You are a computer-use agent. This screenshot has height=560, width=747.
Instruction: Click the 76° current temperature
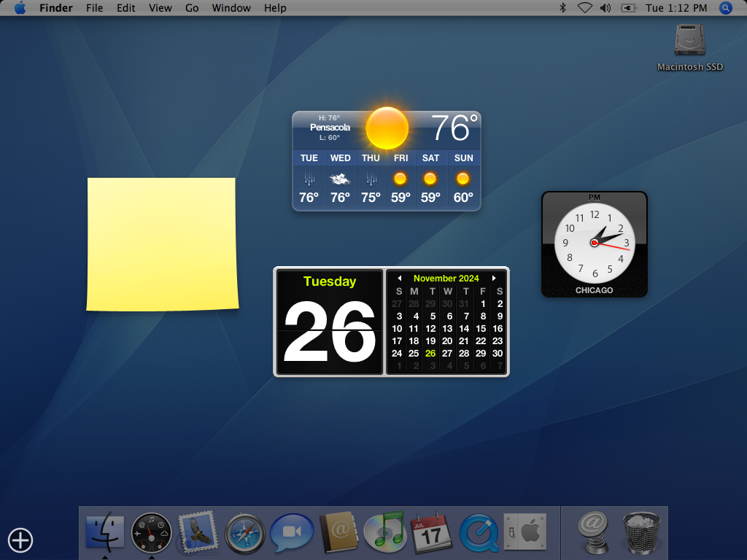click(x=454, y=128)
